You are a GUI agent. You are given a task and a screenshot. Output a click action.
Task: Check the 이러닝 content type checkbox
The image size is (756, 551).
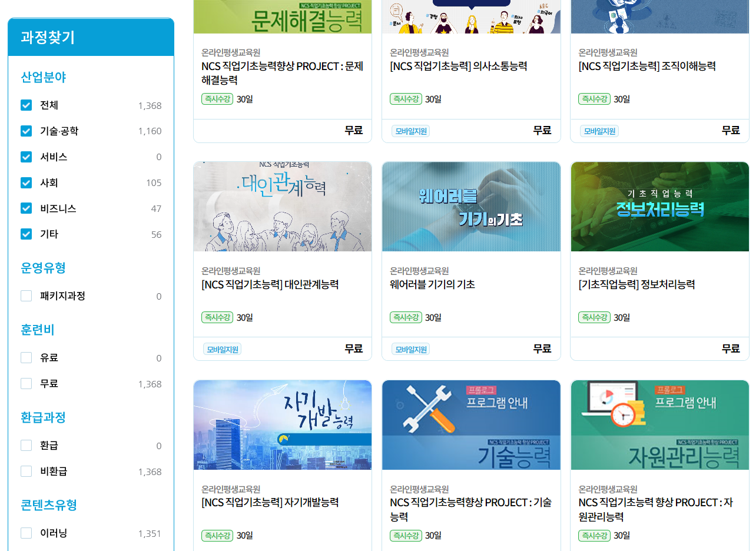coord(26,533)
